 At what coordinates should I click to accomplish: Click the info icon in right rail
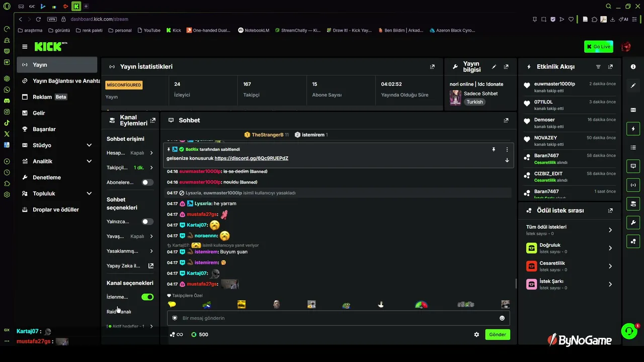point(633,67)
